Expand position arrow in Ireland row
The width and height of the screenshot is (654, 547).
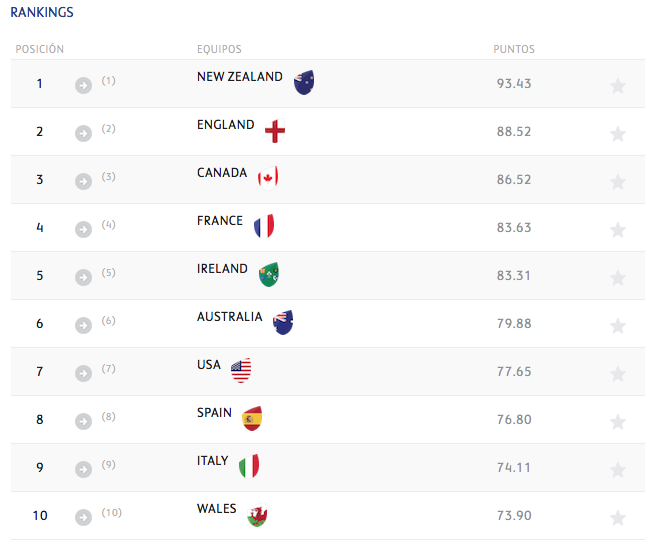coord(83,277)
